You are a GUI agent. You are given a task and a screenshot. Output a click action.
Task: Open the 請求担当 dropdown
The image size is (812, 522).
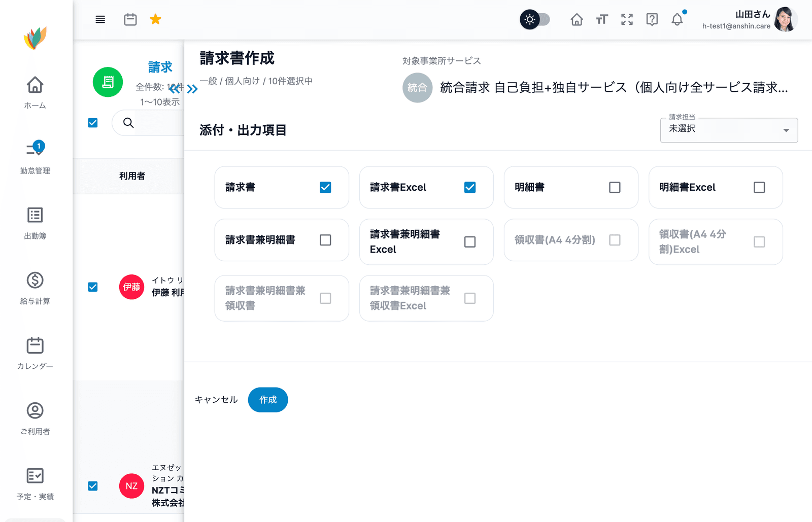[x=729, y=130]
